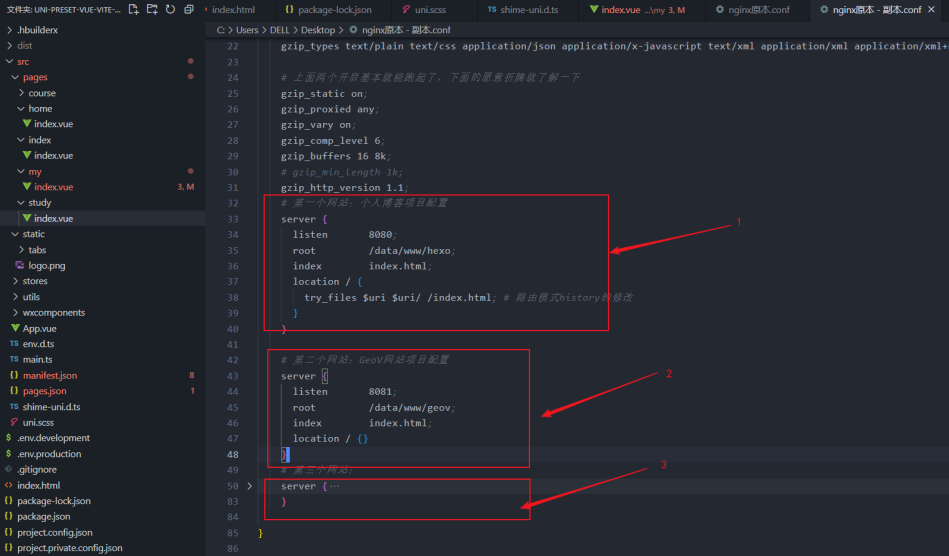This screenshot has height=556, width=949.
Task: Click the New File icon in explorer header
Action: click(133, 10)
